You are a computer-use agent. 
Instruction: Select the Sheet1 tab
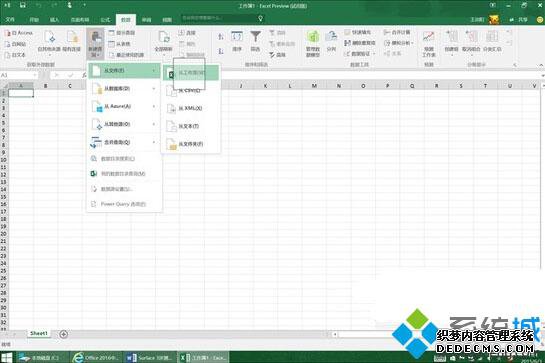38,333
